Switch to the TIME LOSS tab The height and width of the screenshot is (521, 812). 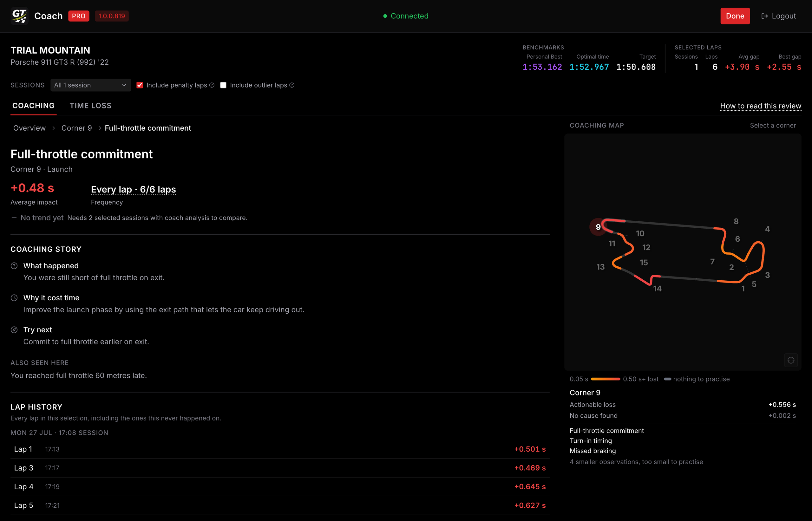coord(91,106)
